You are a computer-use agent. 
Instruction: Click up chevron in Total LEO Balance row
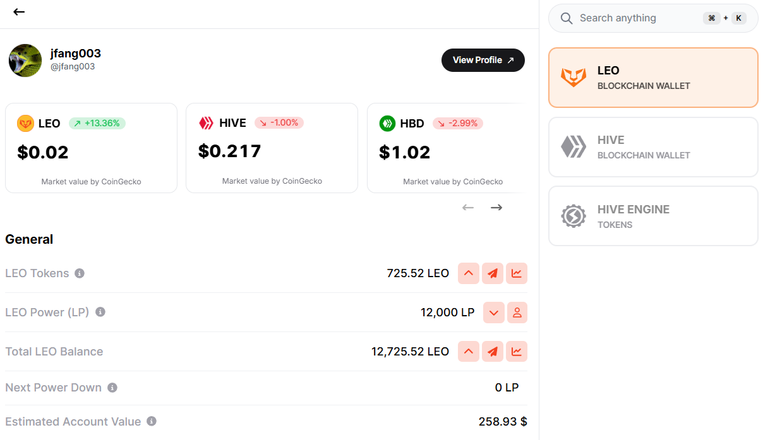tap(468, 351)
